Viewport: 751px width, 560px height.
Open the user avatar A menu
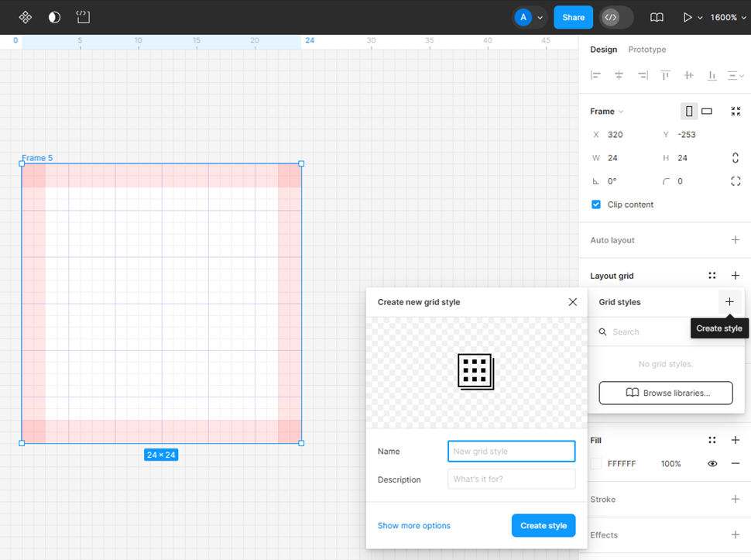pos(523,17)
